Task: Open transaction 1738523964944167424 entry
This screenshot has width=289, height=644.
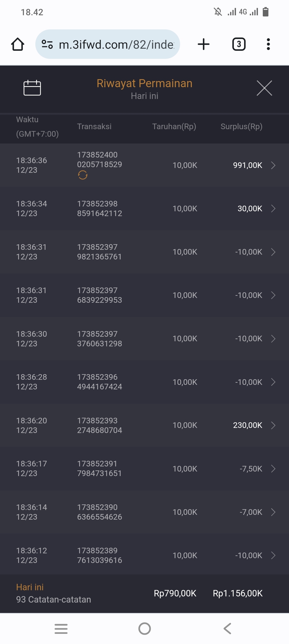Action: (100, 382)
